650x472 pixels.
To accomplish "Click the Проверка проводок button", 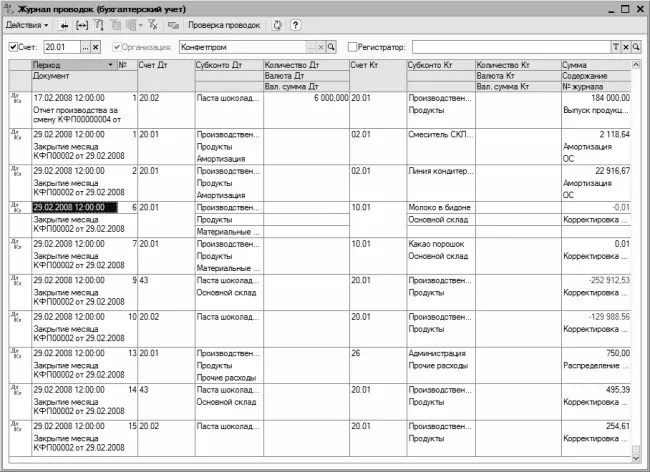I will [224, 24].
